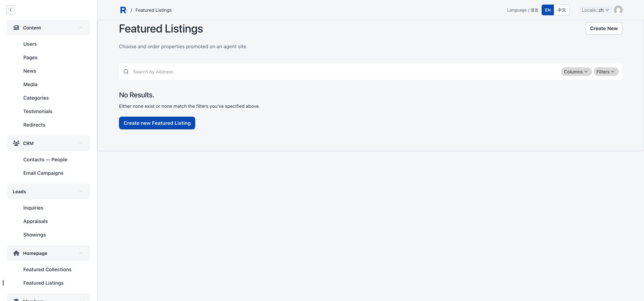Open the Columns dropdown

pos(576,72)
